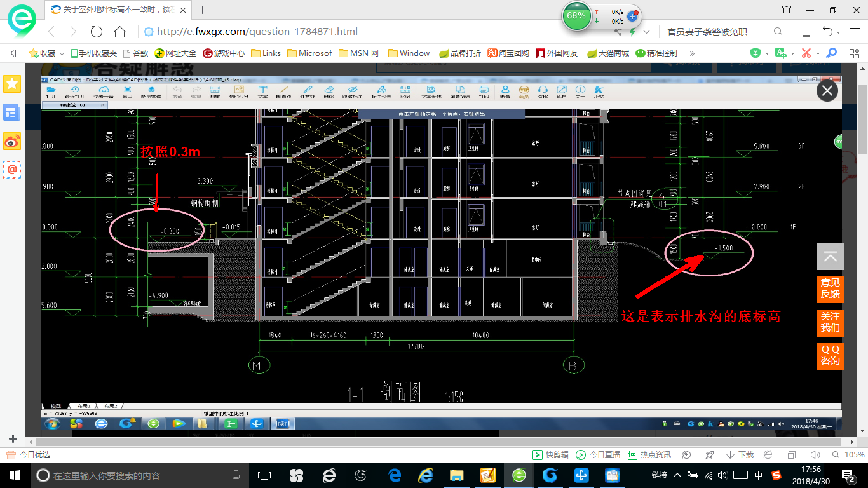The width and height of the screenshot is (868, 488).
Task: Open Task View on the taskbar
Action: (x=264, y=475)
